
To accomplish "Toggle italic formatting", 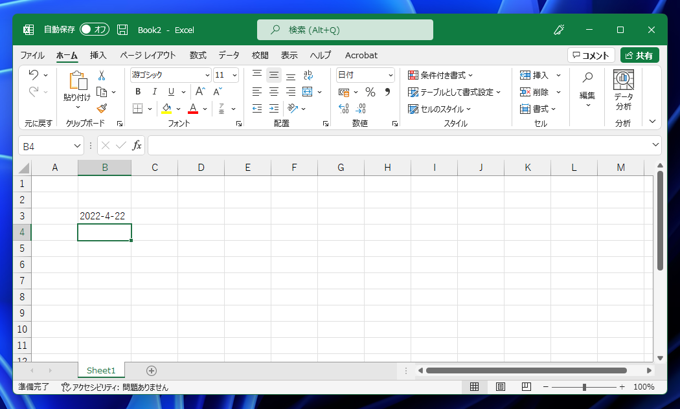I will click(x=154, y=92).
